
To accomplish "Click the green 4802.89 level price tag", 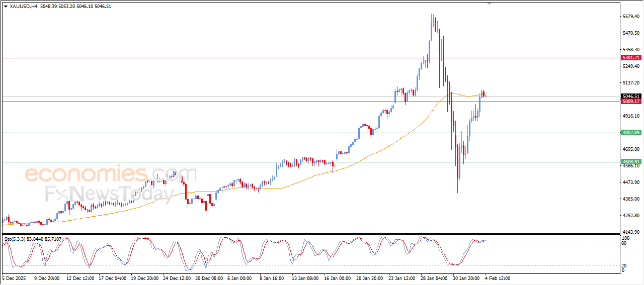I will click(630, 133).
